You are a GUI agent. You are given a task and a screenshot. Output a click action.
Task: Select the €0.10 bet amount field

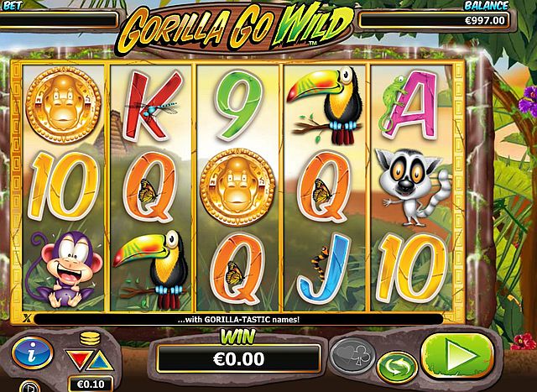point(91,384)
